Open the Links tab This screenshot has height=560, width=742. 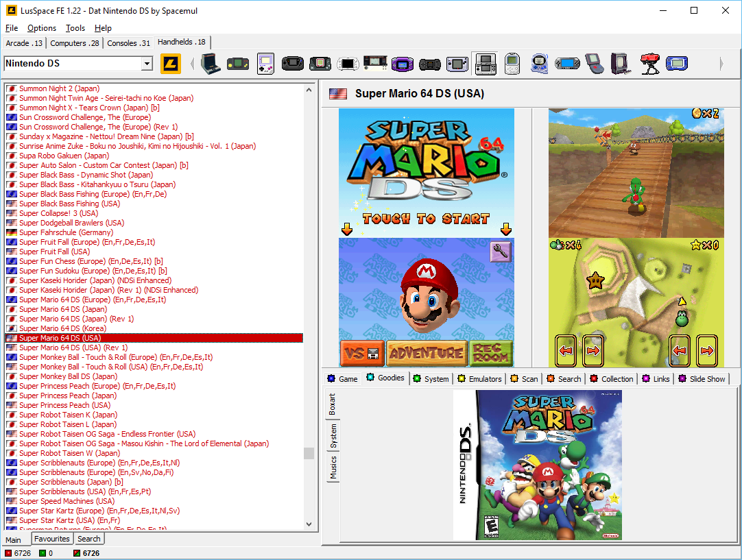click(x=656, y=379)
